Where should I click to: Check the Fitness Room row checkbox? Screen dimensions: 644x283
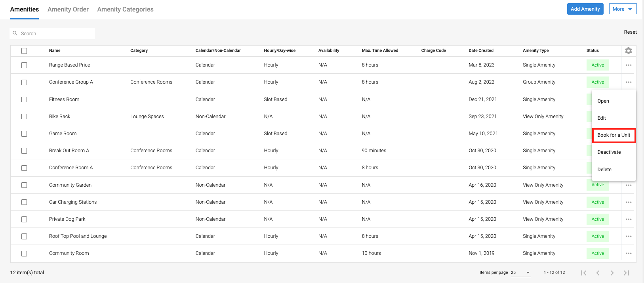pos(24,99)
